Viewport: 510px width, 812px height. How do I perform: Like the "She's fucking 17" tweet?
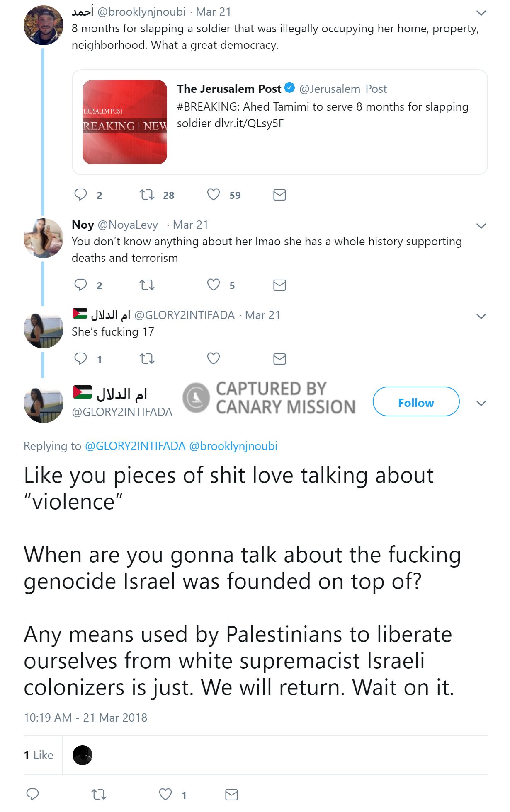click(214, 358)
